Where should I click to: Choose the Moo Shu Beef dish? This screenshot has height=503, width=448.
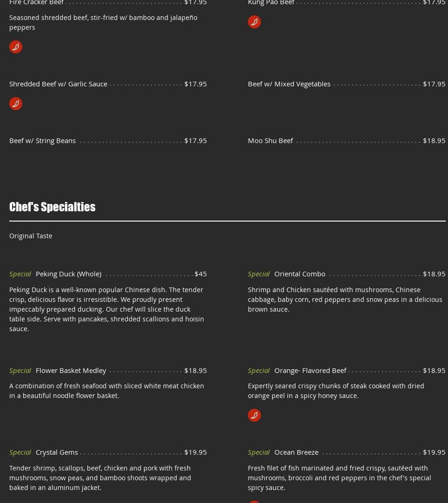[270, 141]
